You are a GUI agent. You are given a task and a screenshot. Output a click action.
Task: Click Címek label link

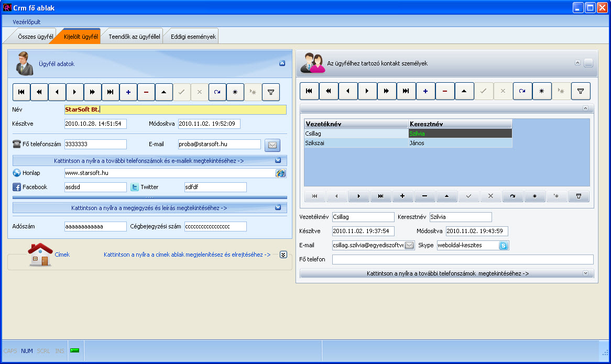[62, 255]
